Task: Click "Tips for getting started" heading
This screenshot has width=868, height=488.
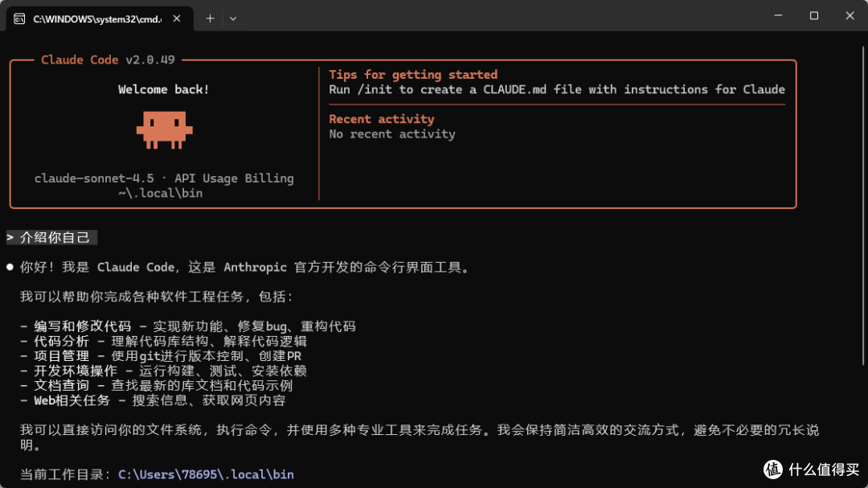Action: [413, 74]
